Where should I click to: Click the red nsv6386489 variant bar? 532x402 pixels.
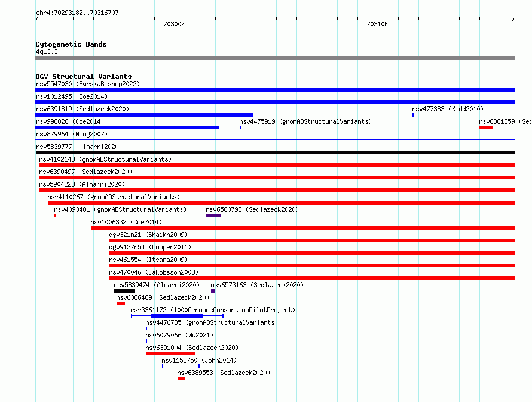click(120, 303)
